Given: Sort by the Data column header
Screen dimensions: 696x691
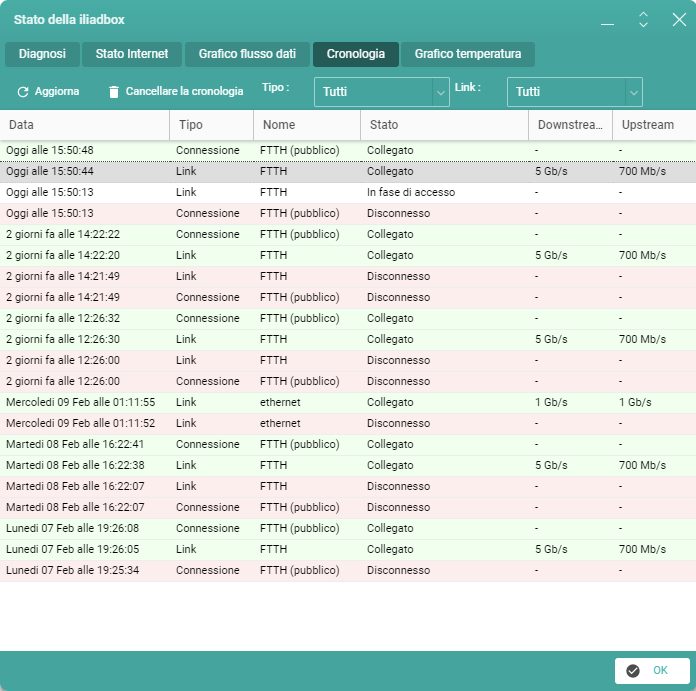Looking at the screenshot, I should [84, 125].
